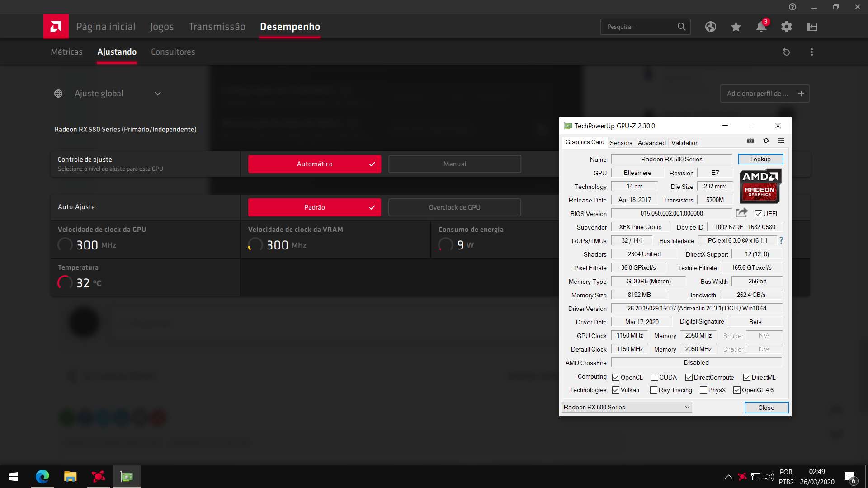Click the taskbar clock and date

[817, 477]
